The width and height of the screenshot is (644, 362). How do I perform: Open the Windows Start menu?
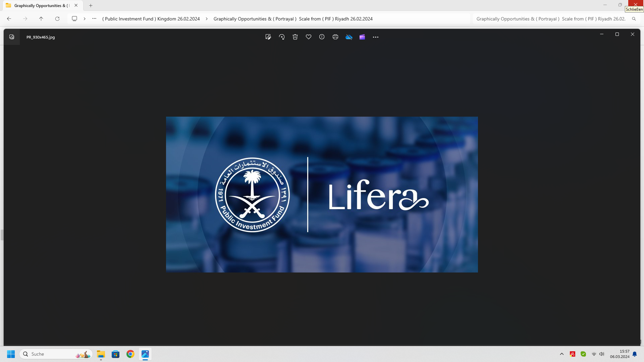click(x=11, y=354)
